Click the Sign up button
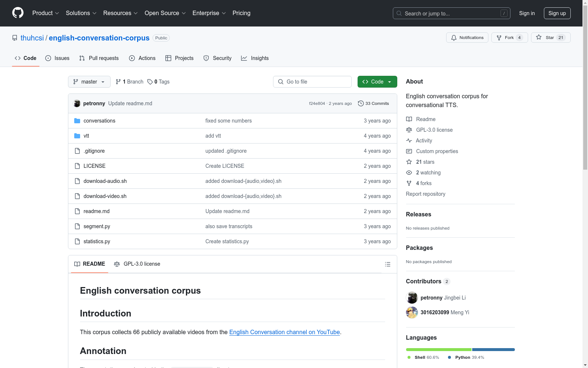588x368 pixels. coord(557,13)
